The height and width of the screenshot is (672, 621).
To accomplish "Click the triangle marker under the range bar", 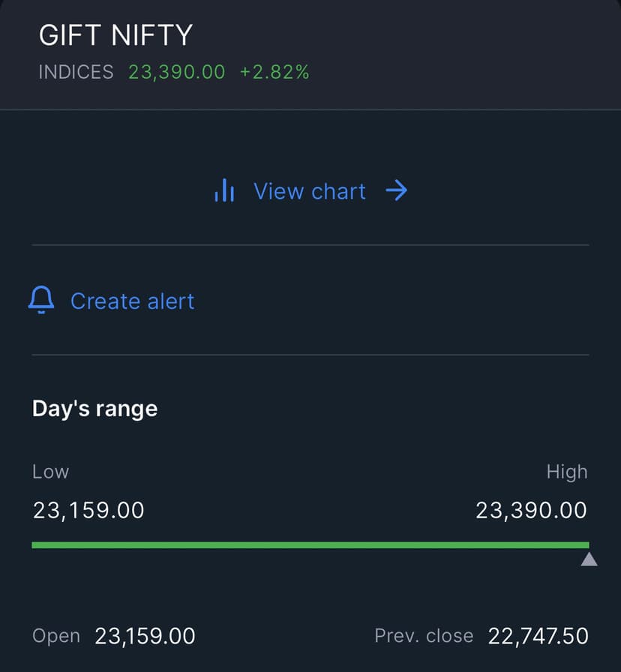I will [x=589, y=559].
